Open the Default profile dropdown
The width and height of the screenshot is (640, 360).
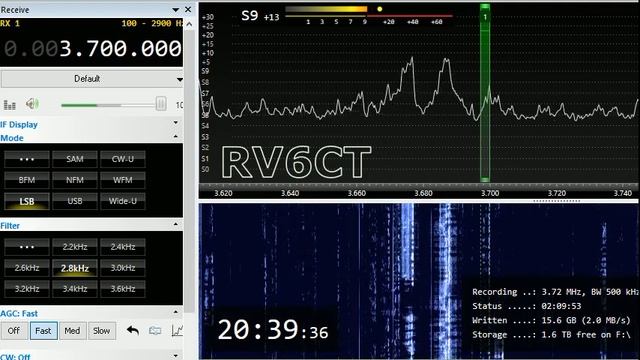click(x=92, y=79)
